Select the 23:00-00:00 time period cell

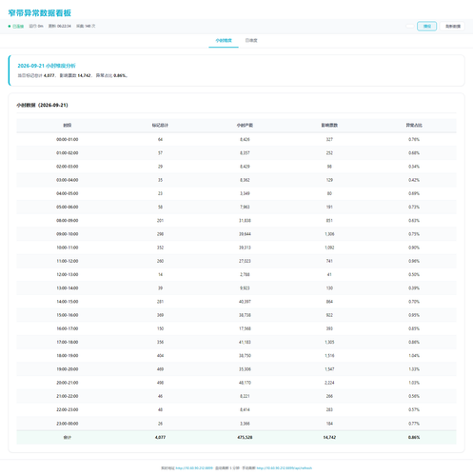68,424
